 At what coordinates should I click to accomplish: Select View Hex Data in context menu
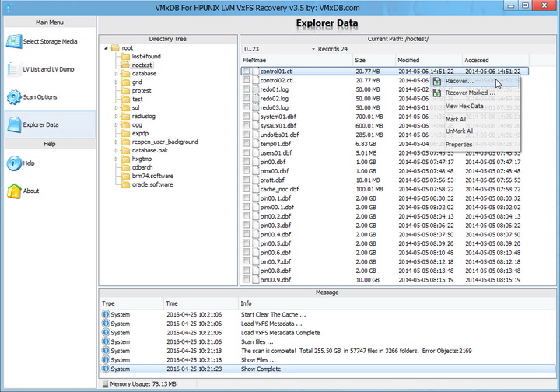pos(464,106)
